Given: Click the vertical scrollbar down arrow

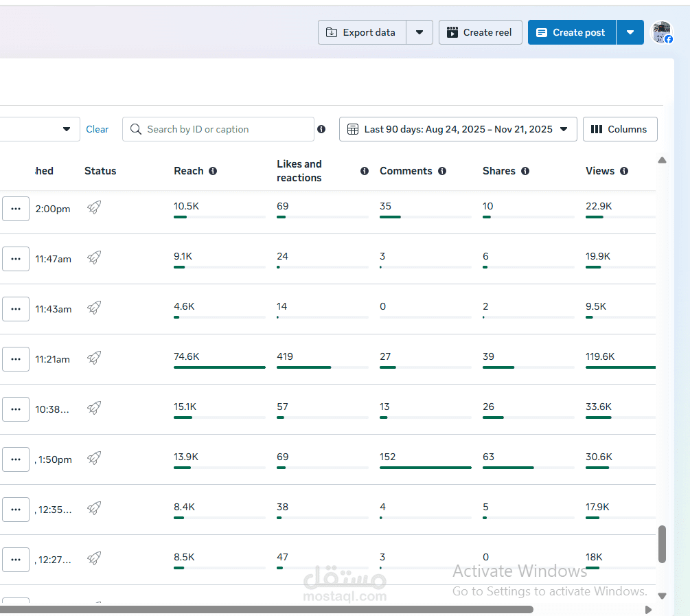Looking at the screenshot, I should [662, 595].
